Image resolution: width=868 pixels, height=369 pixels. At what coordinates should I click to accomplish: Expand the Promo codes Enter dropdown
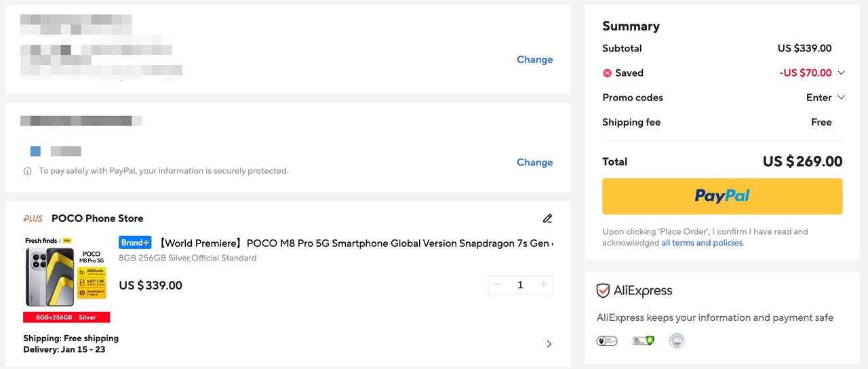point(825,98)
